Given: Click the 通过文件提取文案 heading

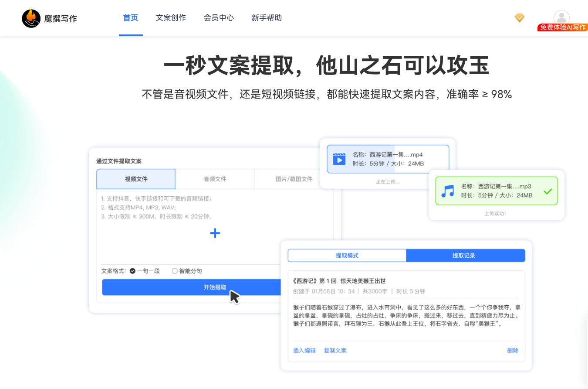Looking at the screenshot, I should coord(119,161).
